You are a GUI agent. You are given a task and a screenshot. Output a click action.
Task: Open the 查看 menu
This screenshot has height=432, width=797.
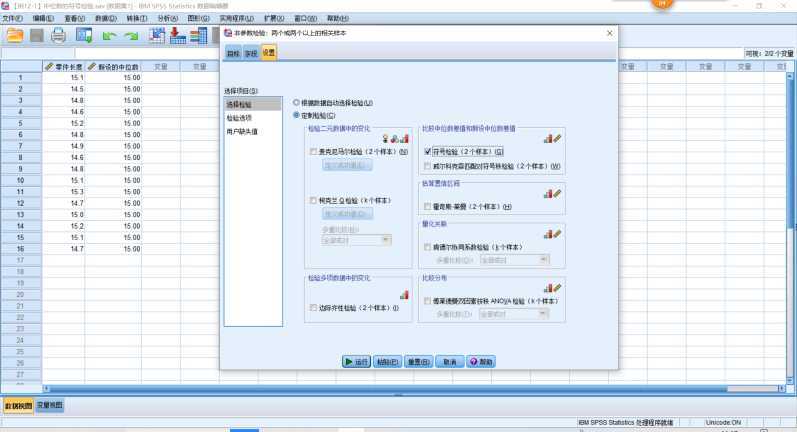tap(75, 18)
